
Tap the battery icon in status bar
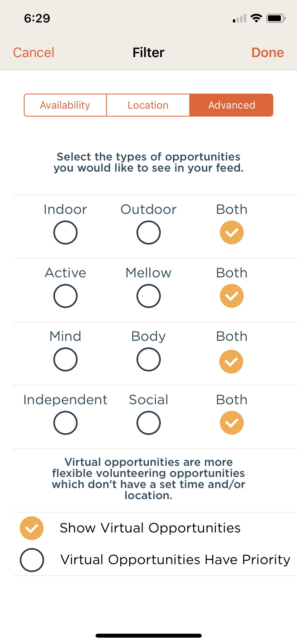tap(276, 18)
